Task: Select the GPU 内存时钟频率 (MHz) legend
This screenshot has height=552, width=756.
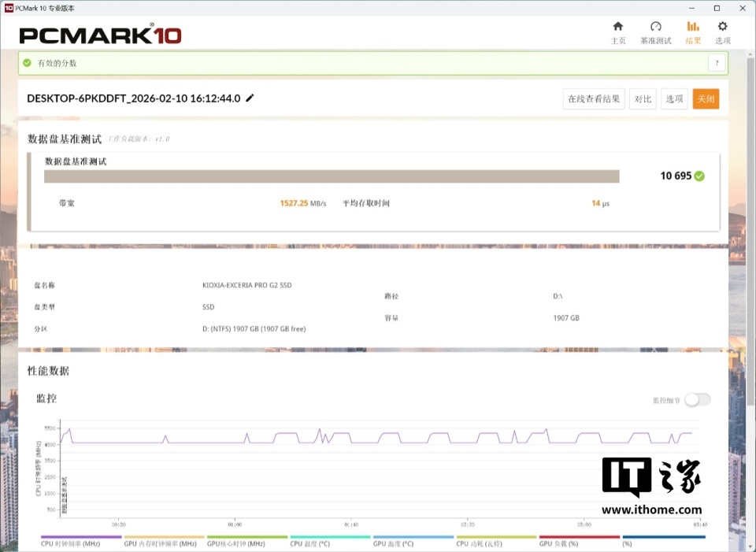Action: click(x=165, y=541)
